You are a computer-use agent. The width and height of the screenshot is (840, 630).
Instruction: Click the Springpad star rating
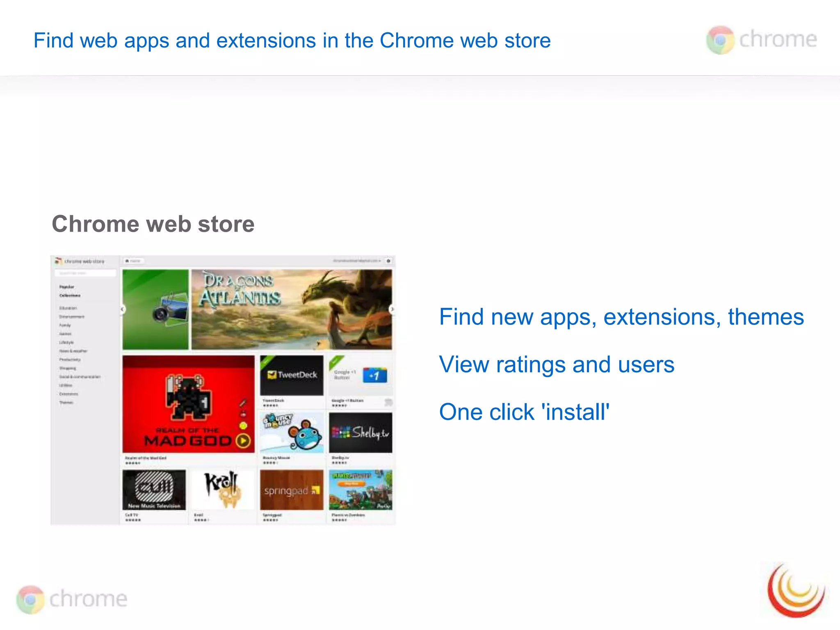click(x=270, y=520)
